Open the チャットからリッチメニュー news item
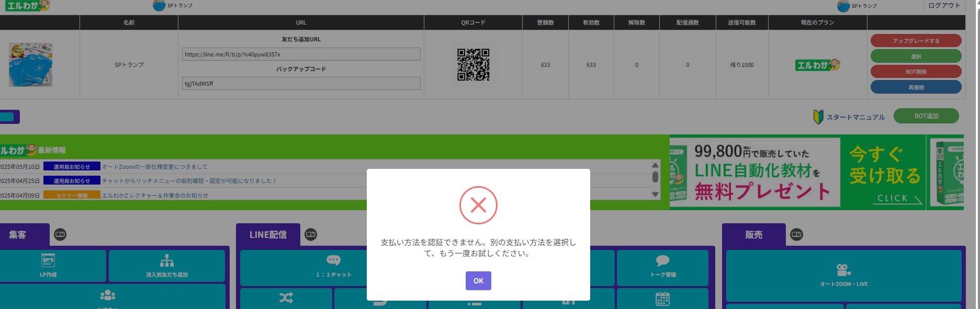The image size is (980, 309). click(188, 181)
